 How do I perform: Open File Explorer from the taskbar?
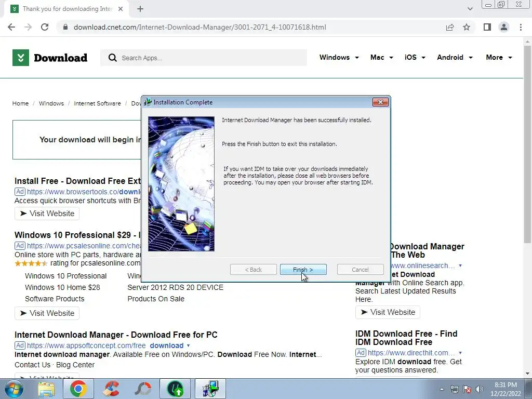tap(46, 389)
